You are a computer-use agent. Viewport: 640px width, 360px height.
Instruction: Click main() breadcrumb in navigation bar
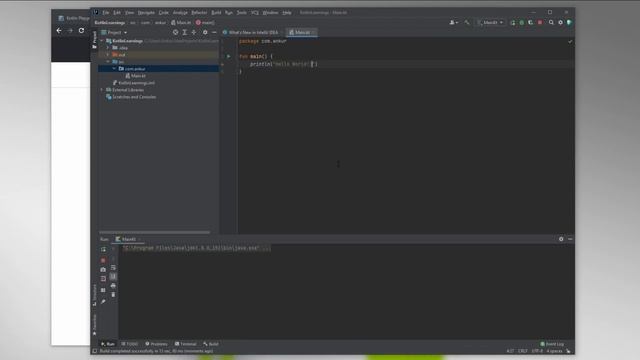click(205, 23)
